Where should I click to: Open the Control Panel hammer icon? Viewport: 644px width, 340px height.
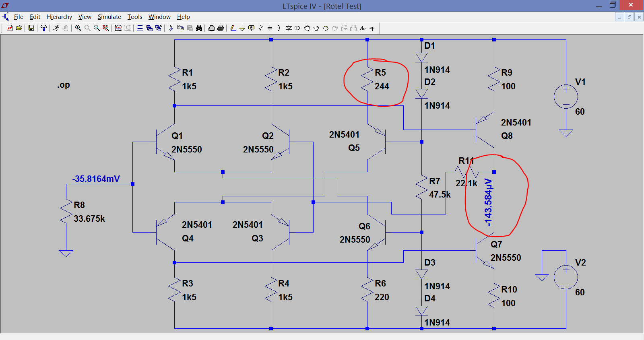click(x=44, y=28)
